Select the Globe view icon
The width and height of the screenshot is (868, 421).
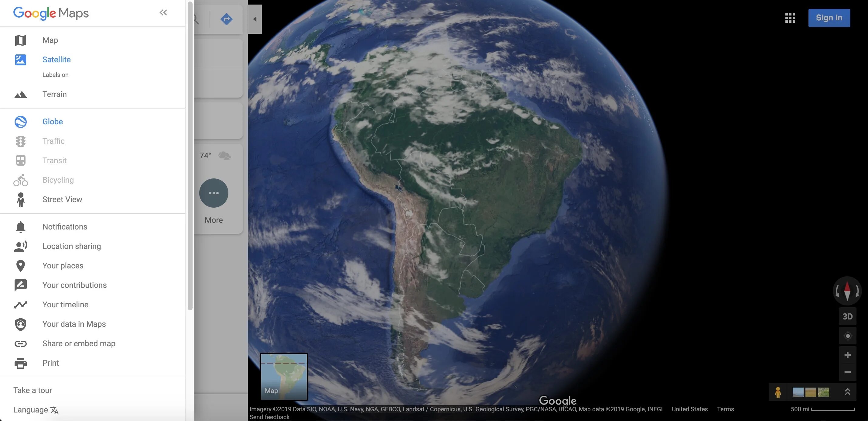(20, 121)
